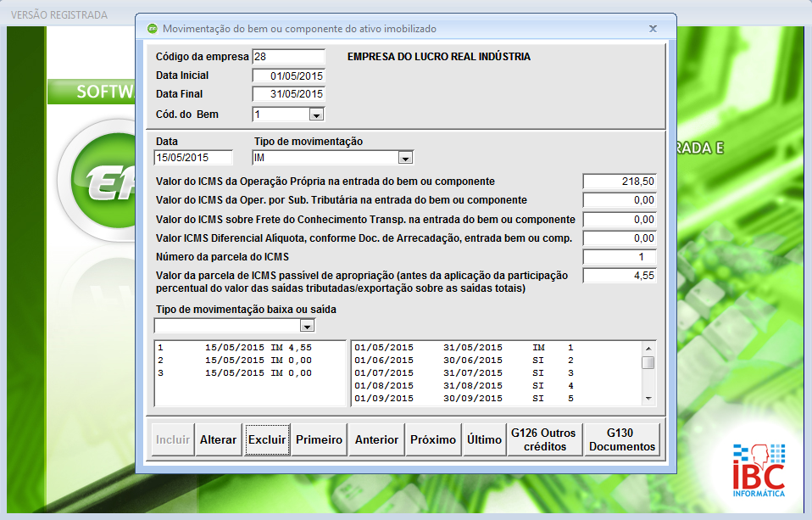Close the Movimentação do bem dialog
Image resolution: width=812 pixels, height=520 pixels.
[x=653, y=29]
